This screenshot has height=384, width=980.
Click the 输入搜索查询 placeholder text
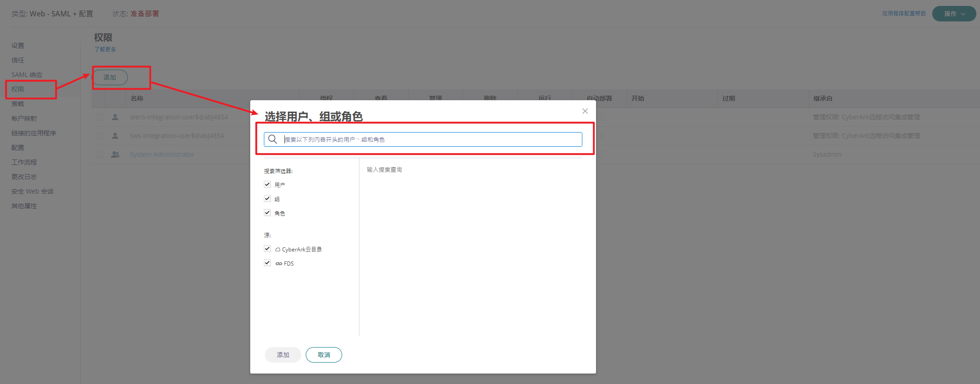tap(384, 169)
